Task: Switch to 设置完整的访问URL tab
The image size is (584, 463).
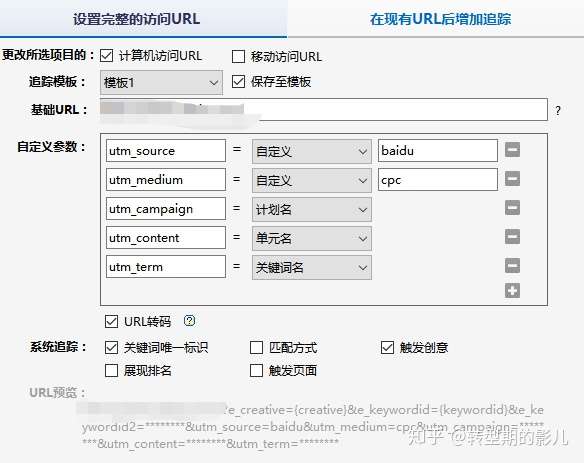Action: (143, 19)
